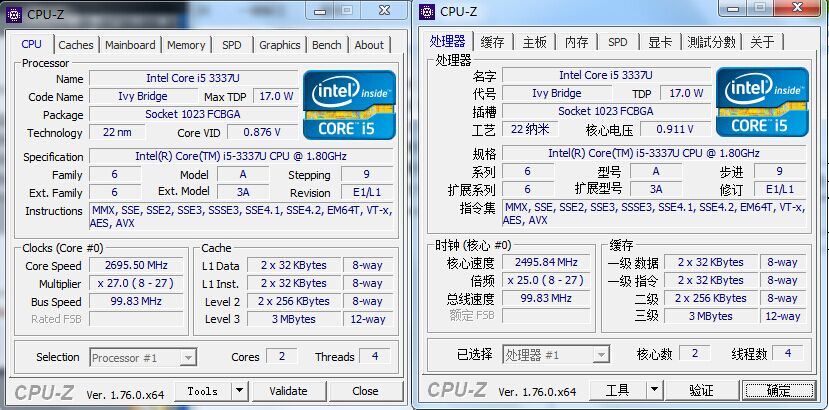Click the Threads value 4
Screen dimensions: 829x410
pos(375,357)
